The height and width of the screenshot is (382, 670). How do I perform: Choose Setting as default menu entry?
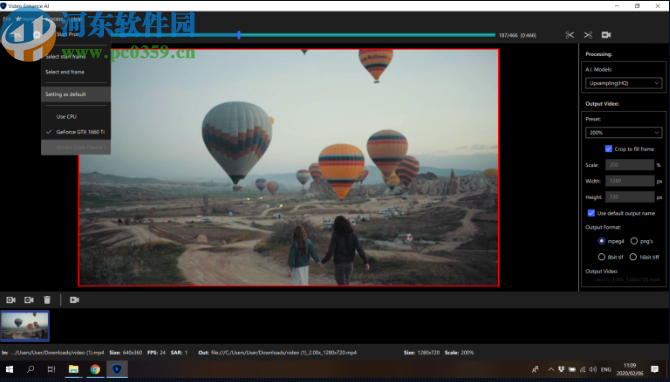[76, 94]
